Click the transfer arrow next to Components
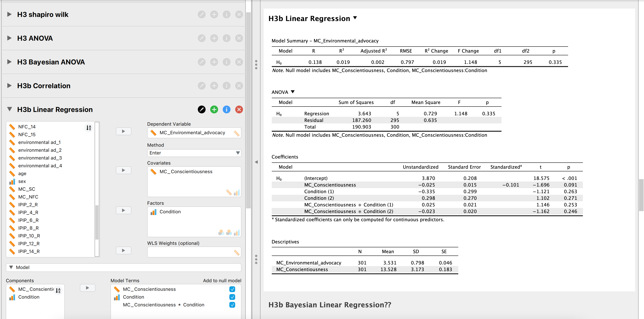Viewport: 644px width, 319px height. 87,288
